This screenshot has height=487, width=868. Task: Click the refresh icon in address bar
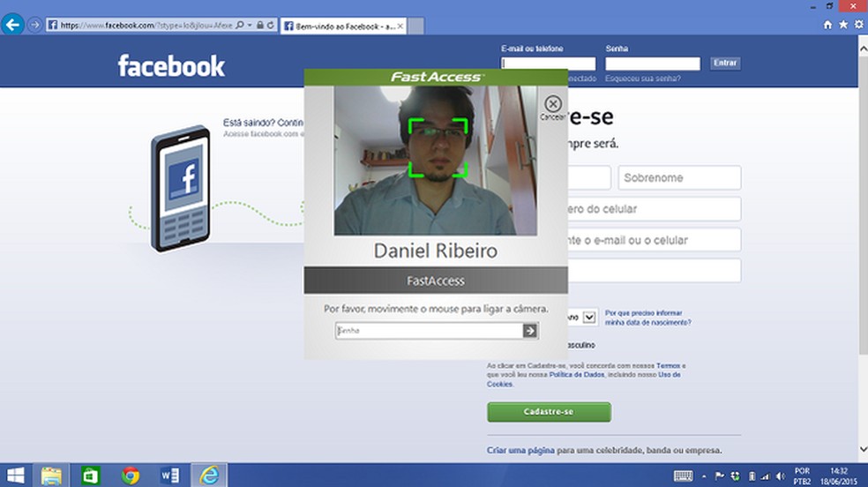coord(271,25)
